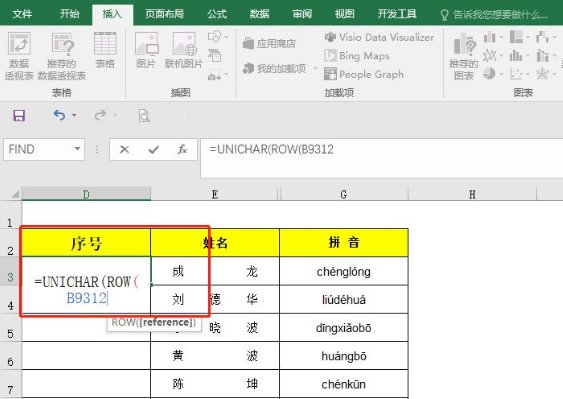Select column G header
Viewport: 563px width, 399px height.
click(x=344, y=194)
